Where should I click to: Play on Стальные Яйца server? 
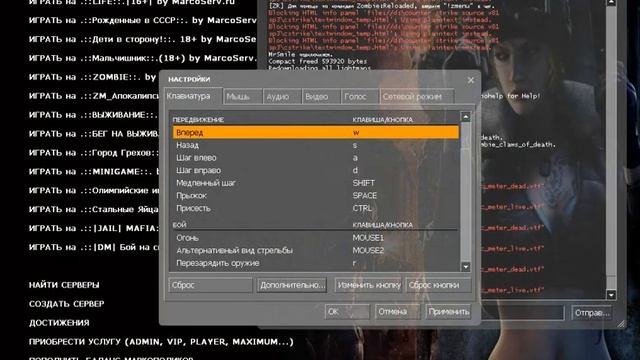[x=93, y=209]
